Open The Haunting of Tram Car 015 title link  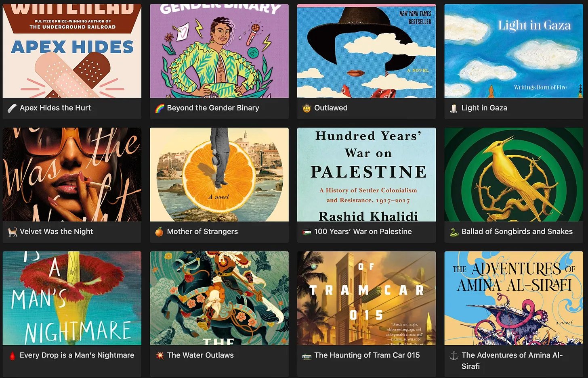pyautogui.click(x=367, y=355)
